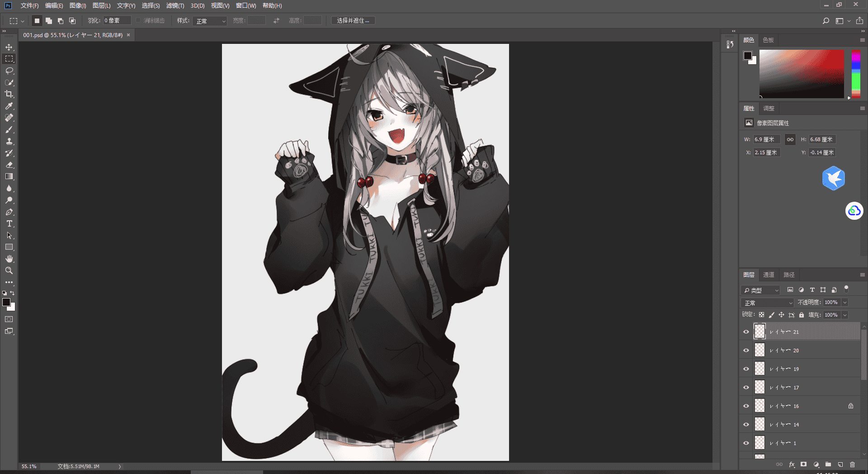Select the Clone Stamp tool
This screenshot has width=868, height=474.
point(9,141)
